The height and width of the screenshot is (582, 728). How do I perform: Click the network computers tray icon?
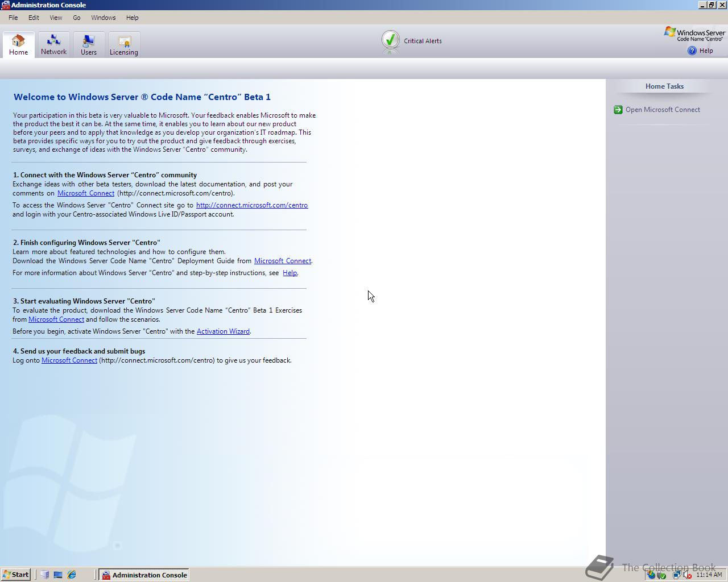pyautogui.click(x=677, y=575)
